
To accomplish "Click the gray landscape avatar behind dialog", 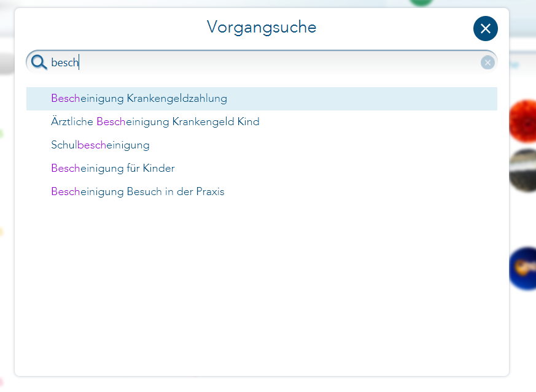I will click(523, 170).
